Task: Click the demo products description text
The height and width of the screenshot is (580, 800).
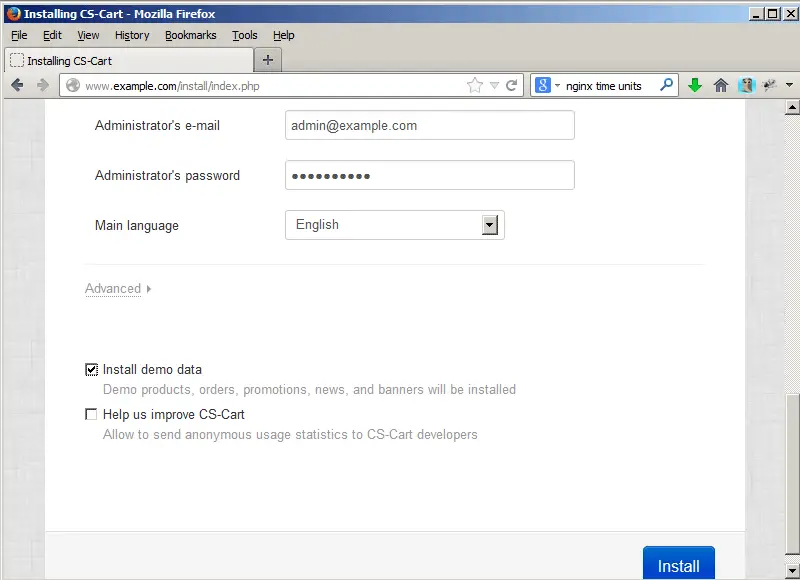Action: [309, 390]
